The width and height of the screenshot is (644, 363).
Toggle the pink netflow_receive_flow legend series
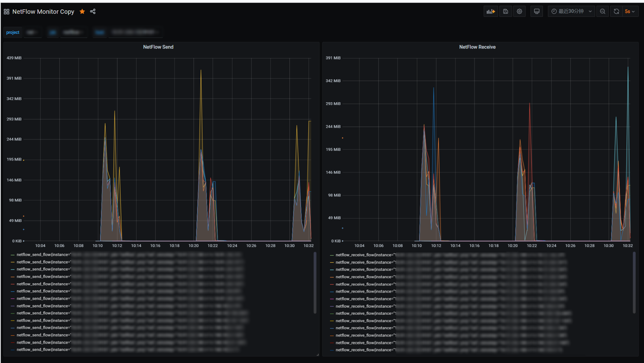coord(332,299)
